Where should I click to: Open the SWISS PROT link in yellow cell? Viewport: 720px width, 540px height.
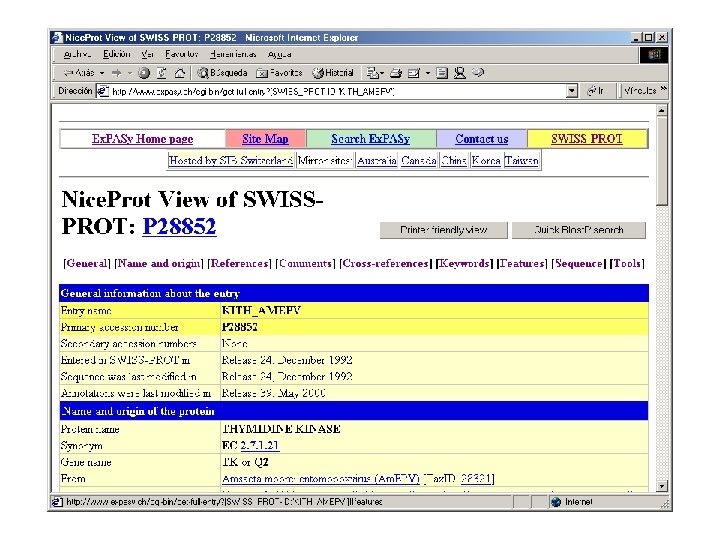point(587,139)
